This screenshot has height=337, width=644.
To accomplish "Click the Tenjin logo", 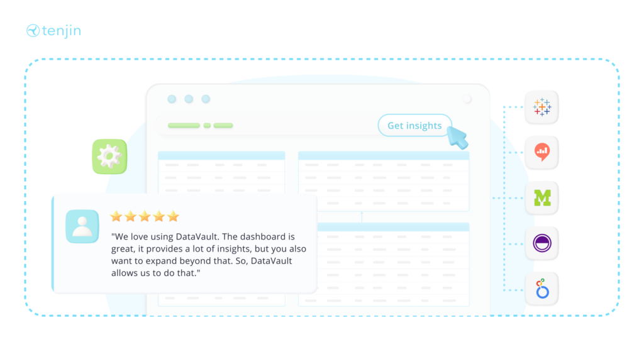I will click(x=53, y=30).
